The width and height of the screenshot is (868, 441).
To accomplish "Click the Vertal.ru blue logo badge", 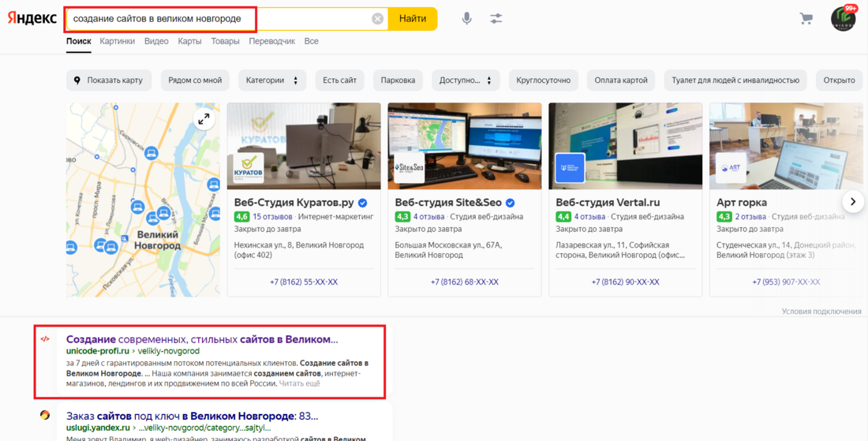I will coord(571,168).
